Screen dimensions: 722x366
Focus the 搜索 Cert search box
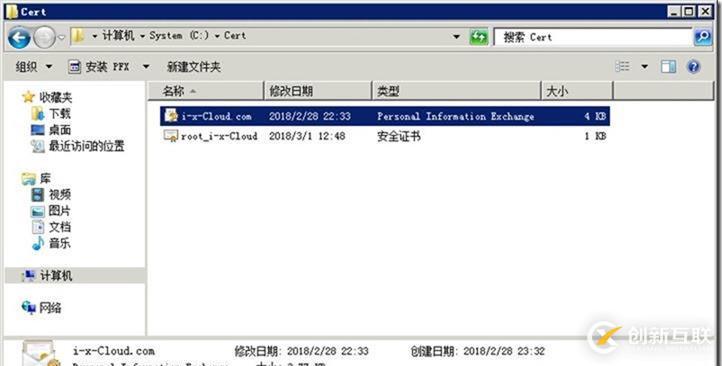(x=593, y=37)
